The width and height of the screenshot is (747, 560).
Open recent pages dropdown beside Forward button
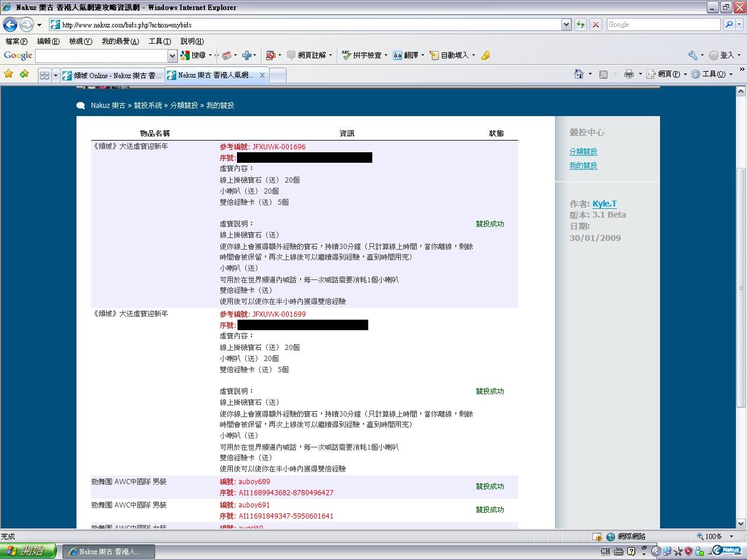(39, 25)
